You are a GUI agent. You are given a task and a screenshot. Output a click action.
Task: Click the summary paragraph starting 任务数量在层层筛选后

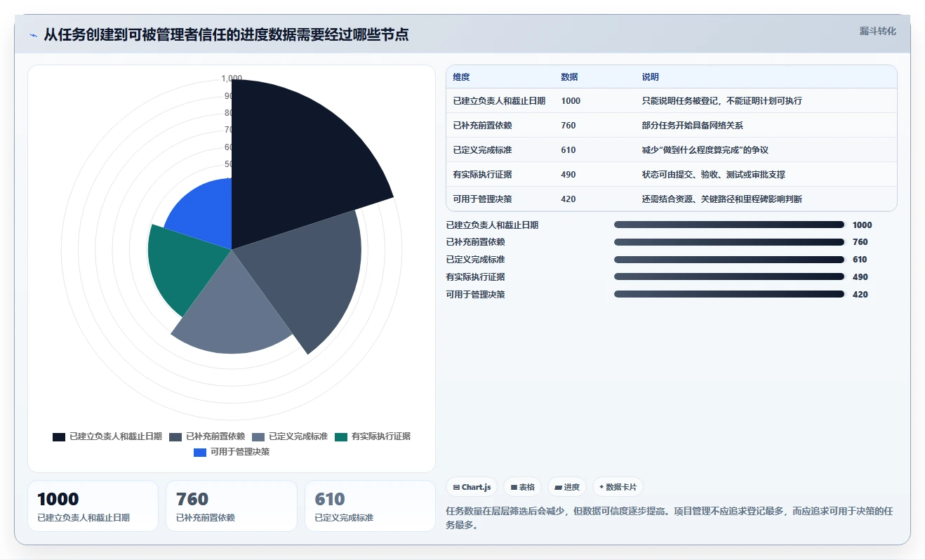[670, 518]
